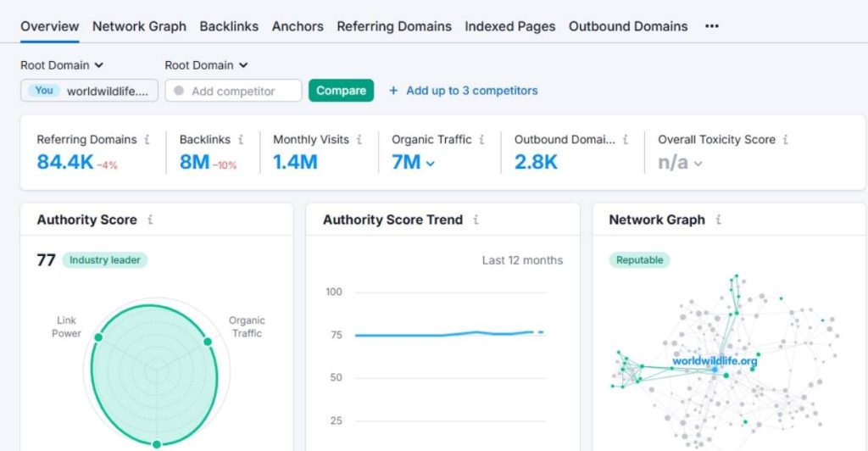
Task: Click info icon next to Referring Domains
Action: [x=147, y=140]
